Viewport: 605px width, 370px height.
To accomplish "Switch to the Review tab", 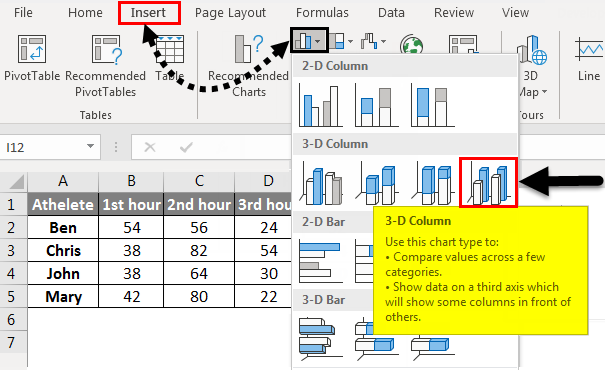I will pyautogui.click(x=454, y=13).
